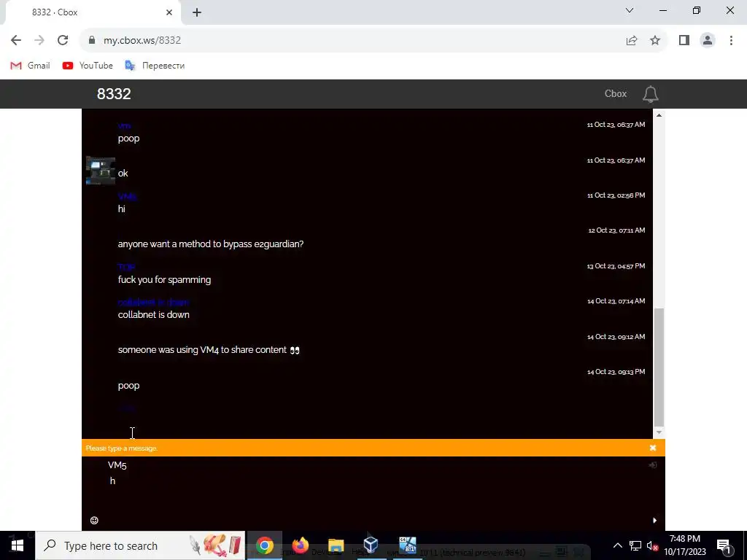Click chat scrollbar up arrow
The height and width of the screenshot is (560, 747).
tap(659, 115)
